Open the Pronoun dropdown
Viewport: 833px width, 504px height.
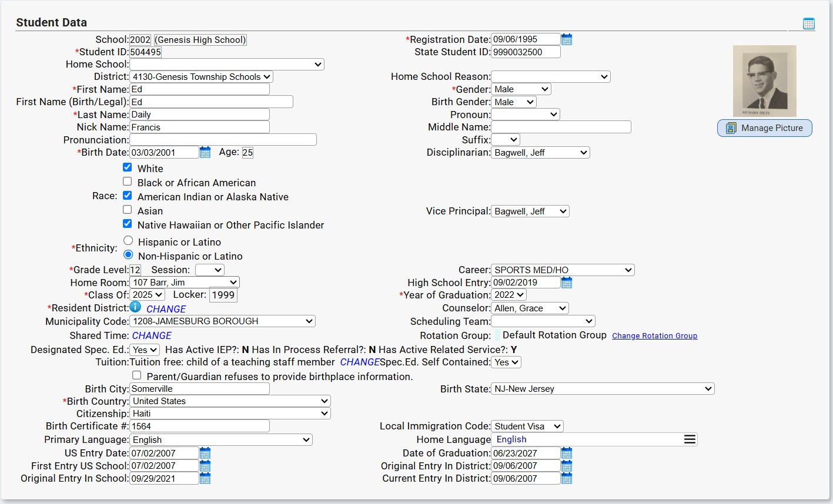tap(526, 115)
